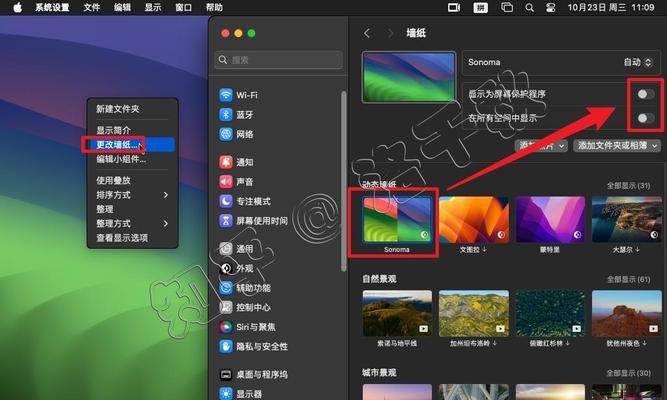Image resolution: width=667 pixels, height=400 pixels.
Task: Click the stacked windows icon in menu bar
Action: (x=507, y=7)
